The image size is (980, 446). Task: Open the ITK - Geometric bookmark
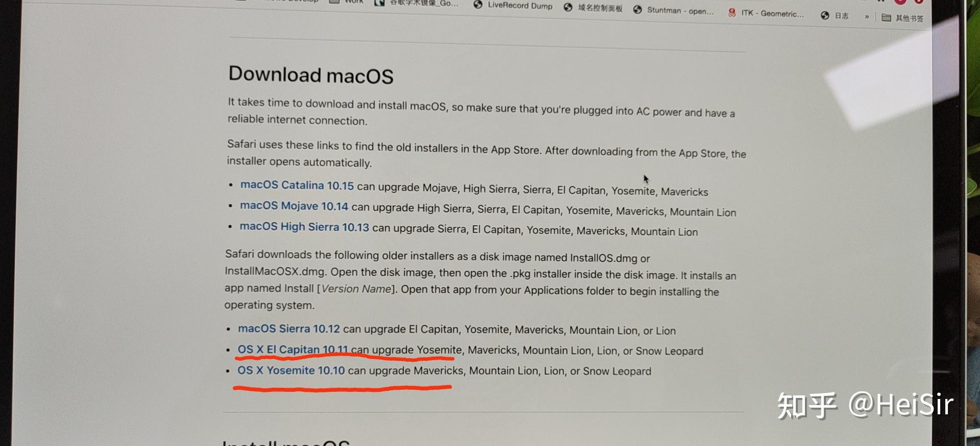[x=766, y=13]
